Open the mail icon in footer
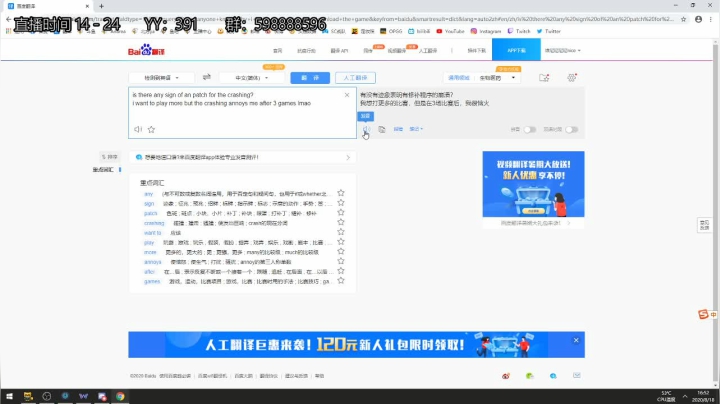The image size is (720, 404). tap(577, 376)
